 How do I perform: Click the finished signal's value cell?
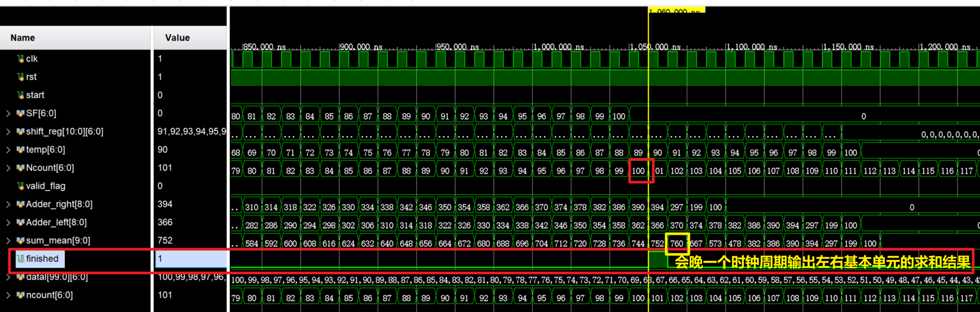[x=190, y=259]
